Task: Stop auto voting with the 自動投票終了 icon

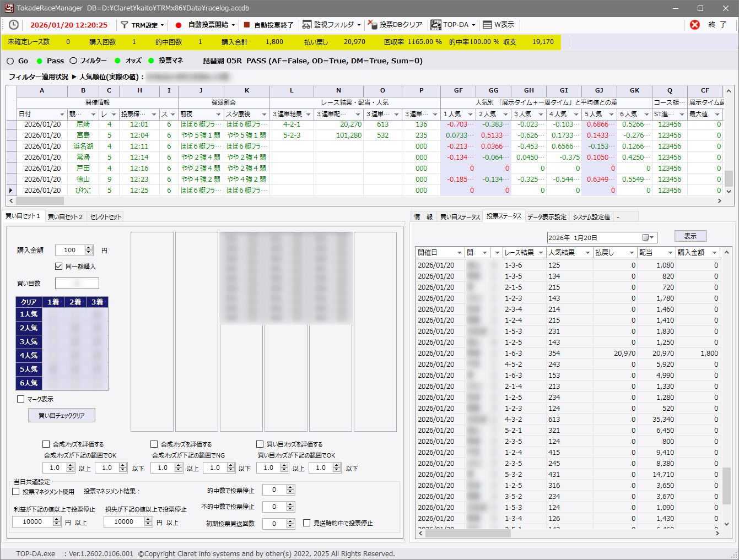Action: click(247, 25)
